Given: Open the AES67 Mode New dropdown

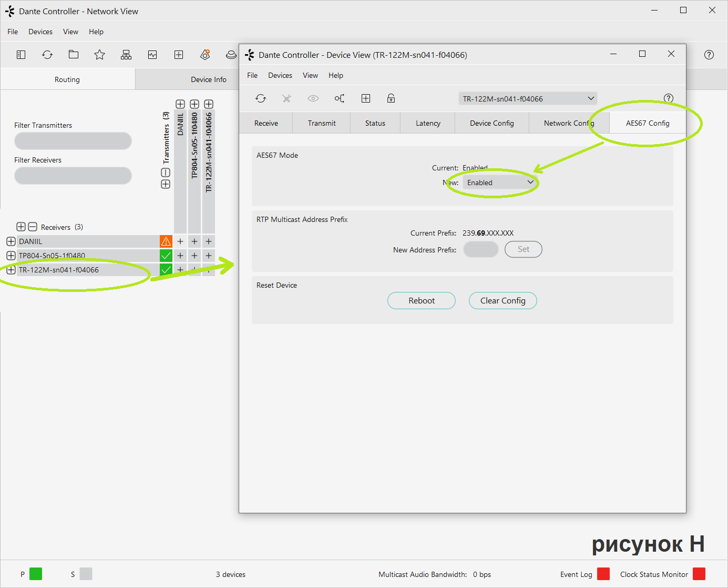Looking at the screenshot, I should (x=500, y=183).
